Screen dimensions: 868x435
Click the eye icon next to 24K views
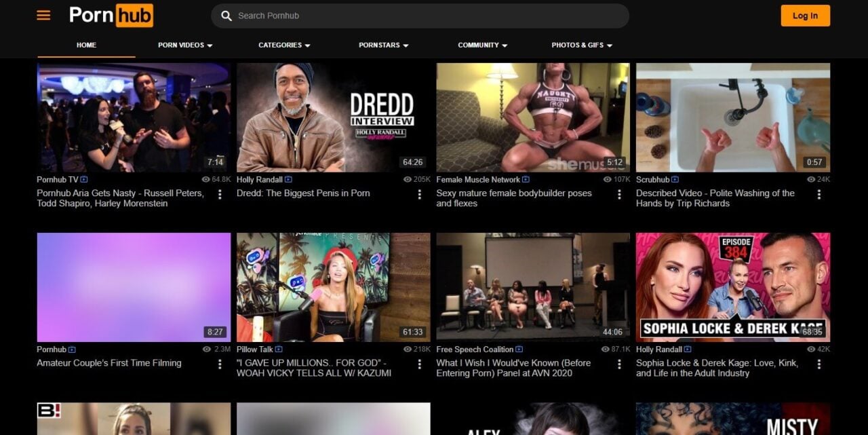click(x=811, y=180)
